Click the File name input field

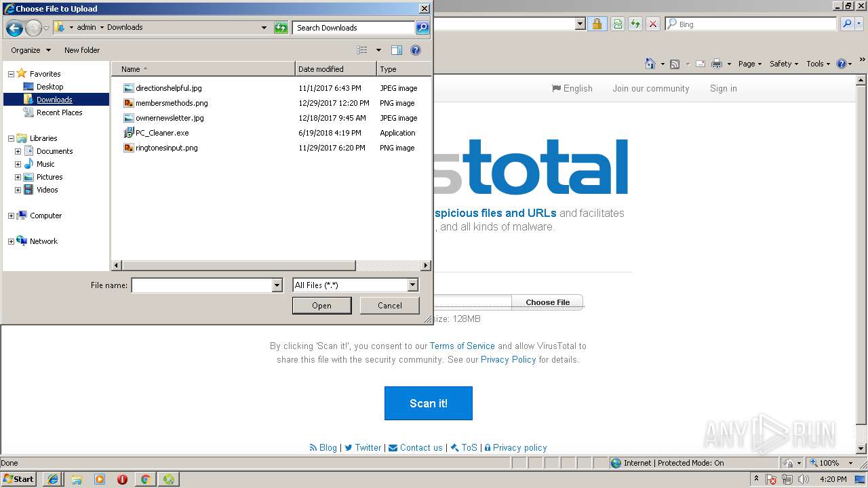[201, 285]
